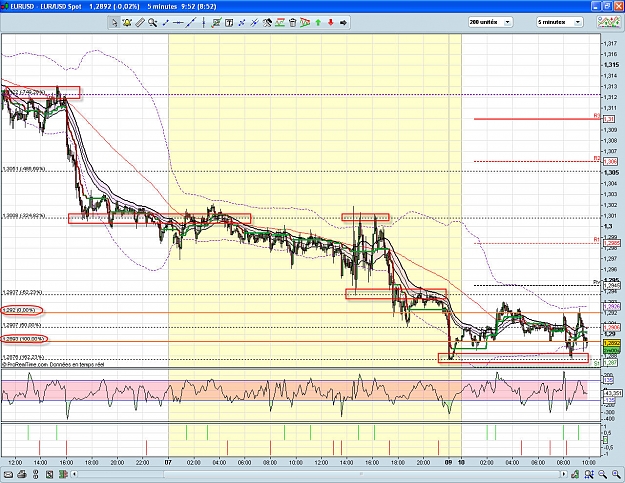Click the R1 pivot level label
Image resolution: width=625 pixels, height=483 pixels.
click(x=597, y=240)
